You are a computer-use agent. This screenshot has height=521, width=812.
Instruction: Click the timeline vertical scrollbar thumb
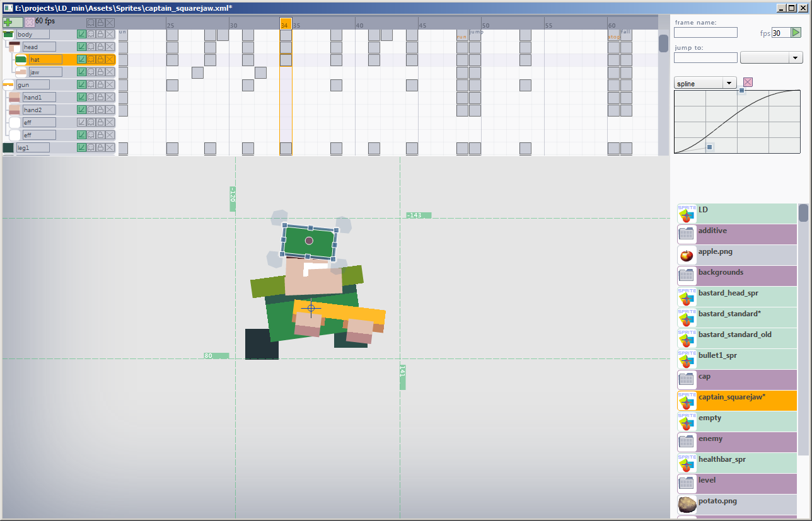663,43
